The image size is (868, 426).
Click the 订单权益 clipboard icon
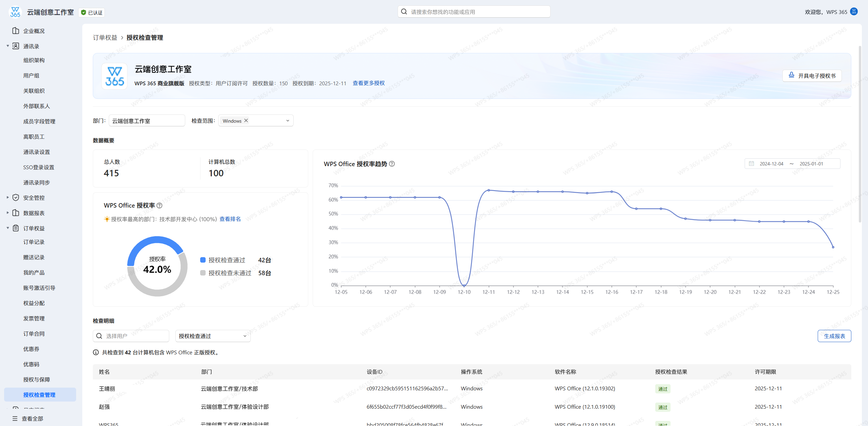(16, 228)
